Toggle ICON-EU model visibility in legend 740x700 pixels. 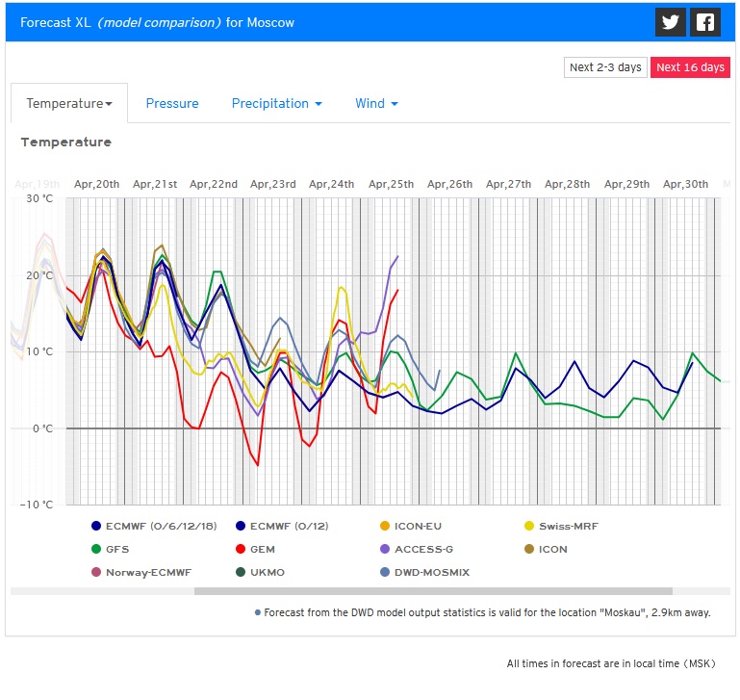417,526
